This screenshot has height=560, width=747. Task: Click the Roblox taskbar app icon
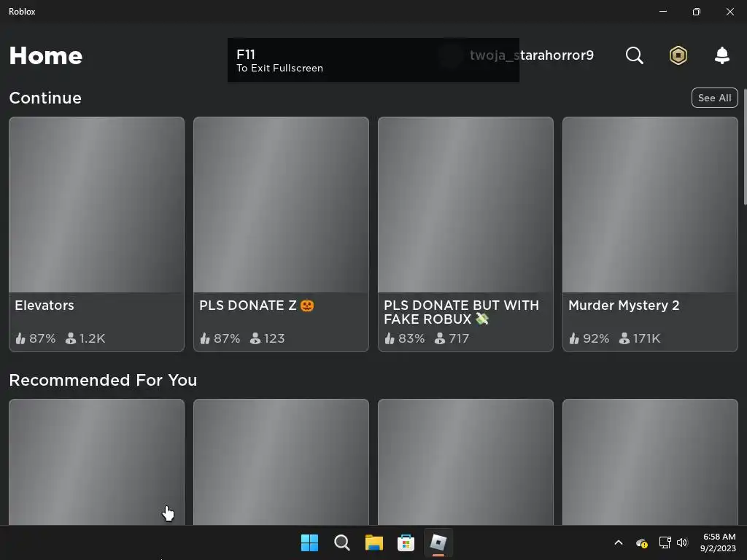point(438,542)
